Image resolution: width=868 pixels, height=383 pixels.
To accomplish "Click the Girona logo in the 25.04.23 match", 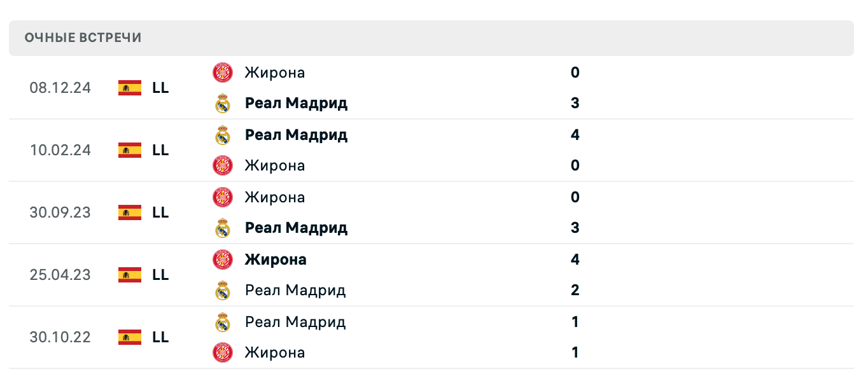I will point(222,260).
